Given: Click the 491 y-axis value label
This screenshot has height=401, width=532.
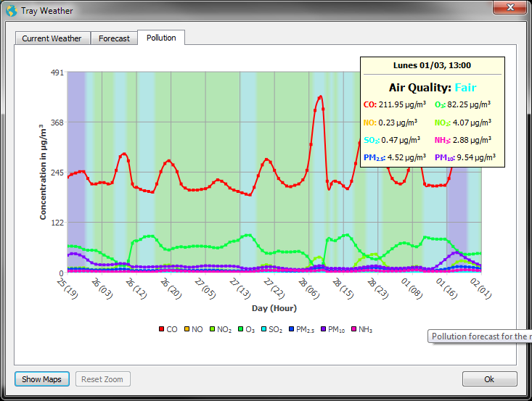Looking at the screenshot, I should [57, 72].
